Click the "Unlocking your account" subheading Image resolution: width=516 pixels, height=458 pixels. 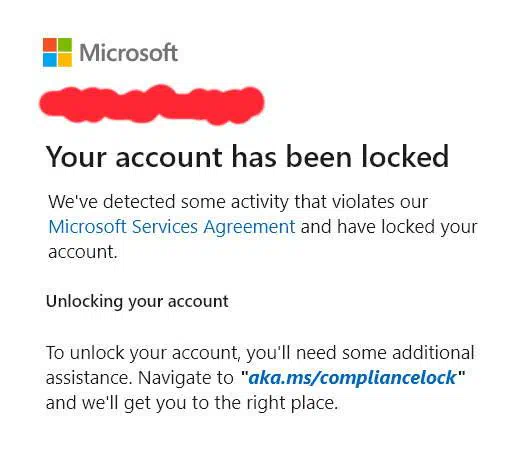tap(137, 302)
